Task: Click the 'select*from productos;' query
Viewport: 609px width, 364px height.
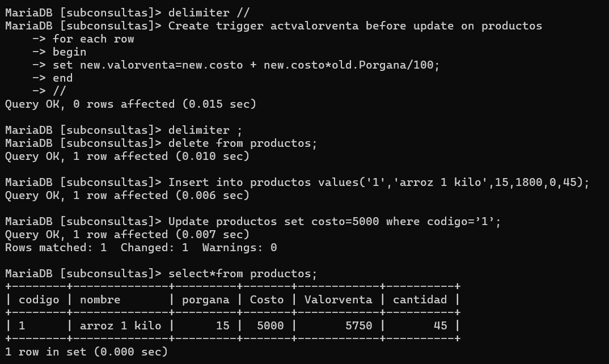Action: click(x=243, y=274)
